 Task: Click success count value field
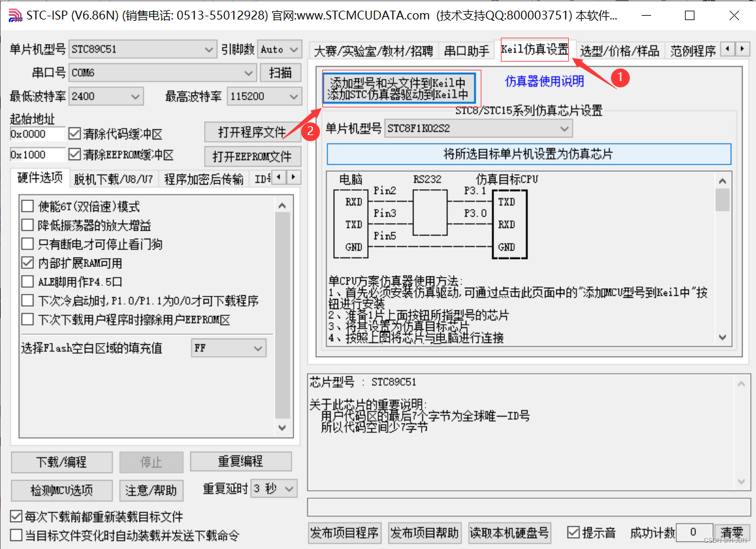click(x=694, y=533)
